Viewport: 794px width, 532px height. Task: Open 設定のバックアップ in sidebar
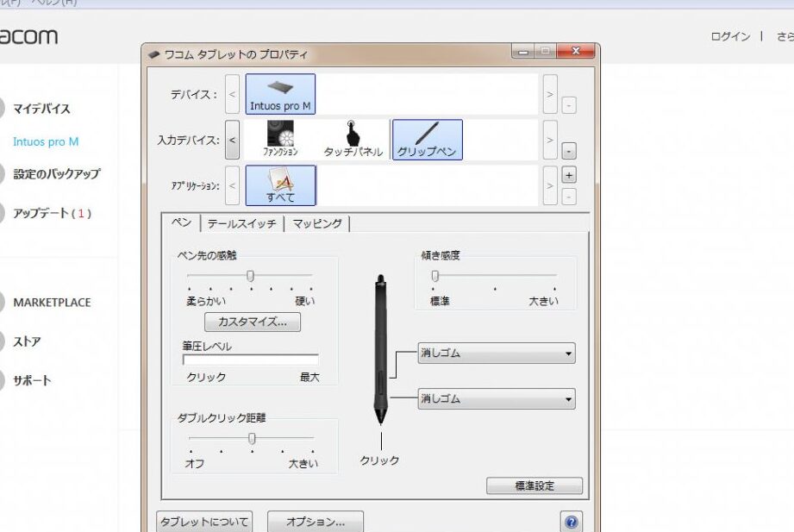(x=57, y=174)
